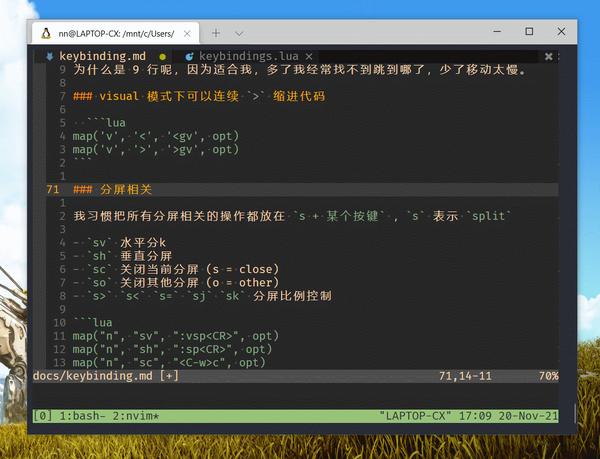Click the ```lua fence on line 10
This screenshot has height=459, width=600.
click(x=93, y=322)
